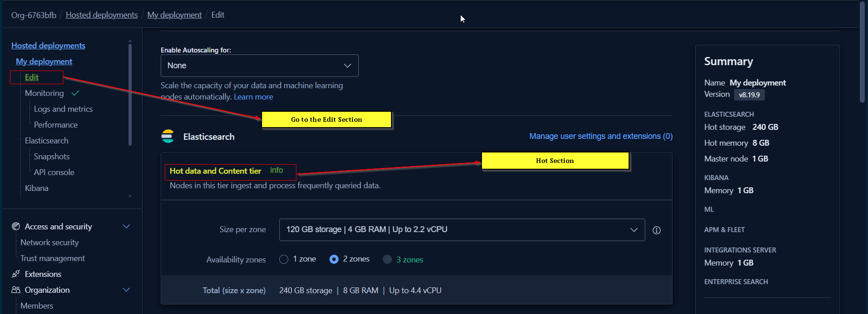Open Logs and metrics in sidebar
This screenshot has height=314, width=868.
(x=63, y=109)
